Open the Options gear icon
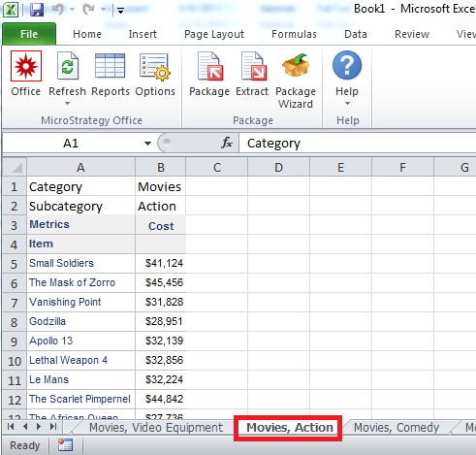 coord(155,67)
